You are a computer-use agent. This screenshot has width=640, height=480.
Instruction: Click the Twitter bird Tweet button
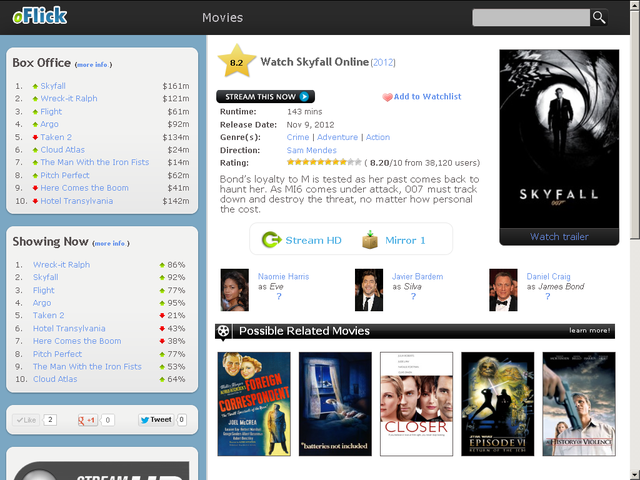[x=156, y=420]
